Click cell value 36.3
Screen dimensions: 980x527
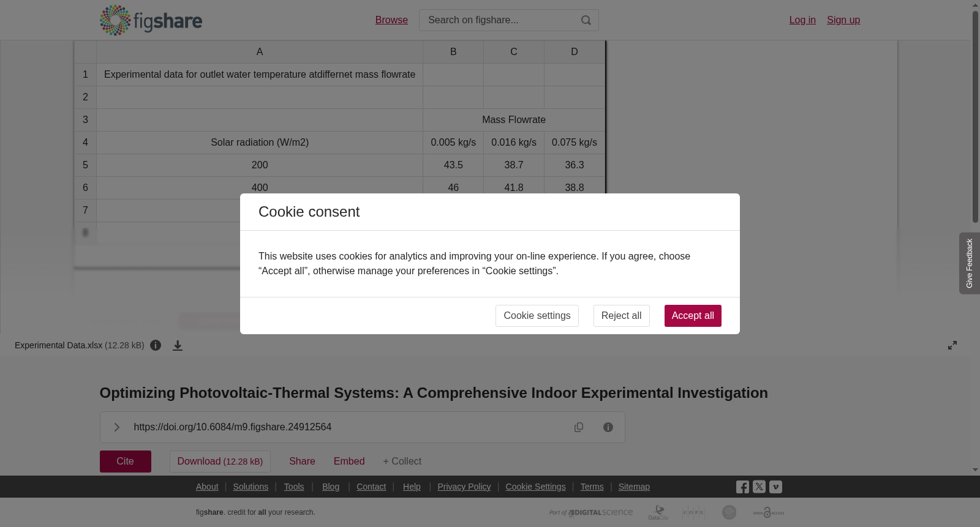pyautogui.click(x=575, y=165)
